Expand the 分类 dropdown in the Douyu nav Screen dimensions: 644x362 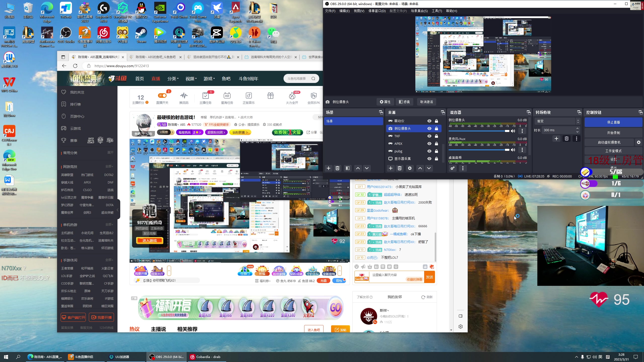tap(173, 79)
